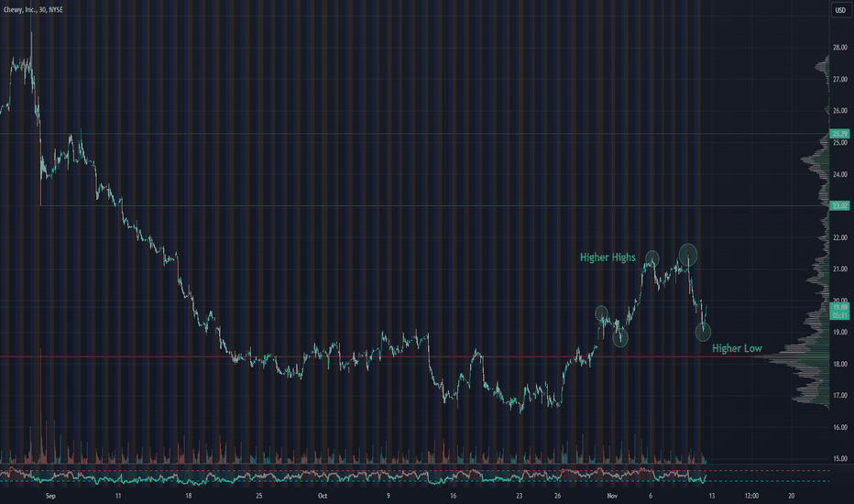Select the circle drawing right of Higher Highs text
The image size is (854, 504).
pyautogui.click(x=652, y=258)
